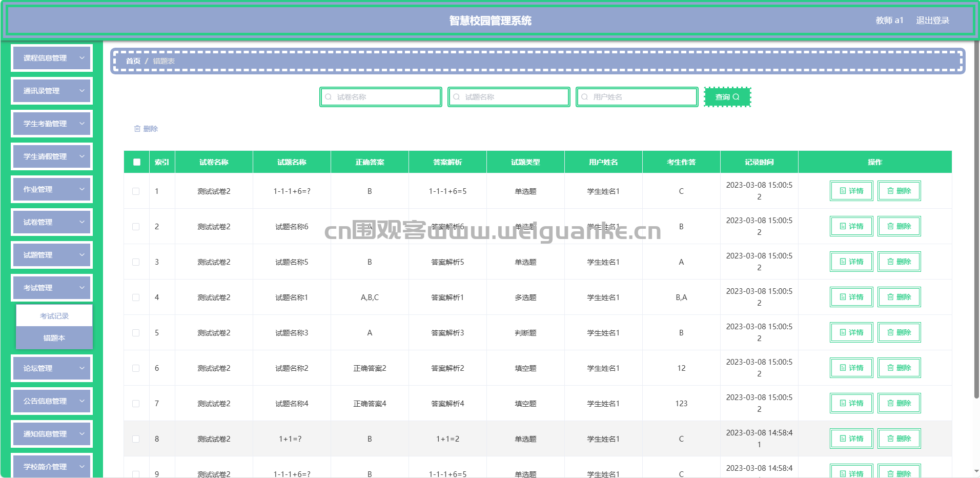Screen dimensions: 980x478
Task: Click detail icon in row 8 详情 button
Action: coord(843,439)
